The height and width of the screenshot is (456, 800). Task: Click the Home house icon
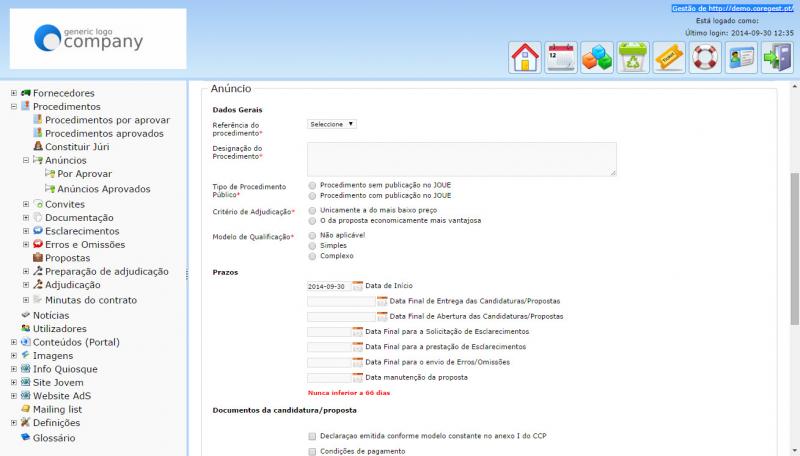tap(524, 57)
